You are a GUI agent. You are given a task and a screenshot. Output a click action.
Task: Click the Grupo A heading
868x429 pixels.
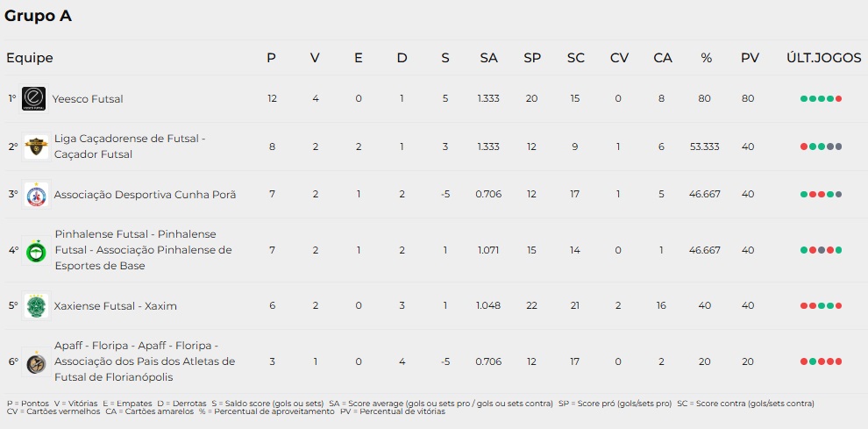tap(39, 17)
